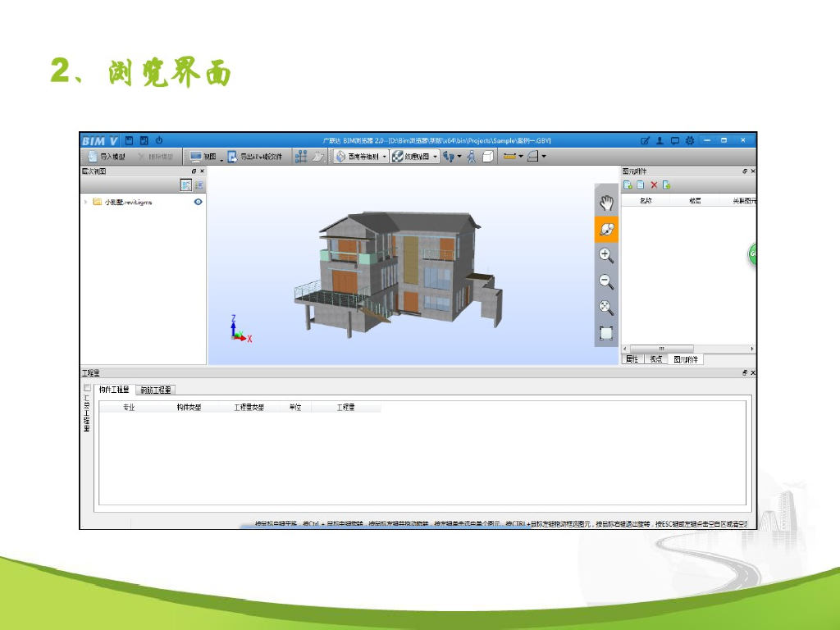Screen dimensions: 840x630
Task: Click the zoom in magnifier
Action: click(606, 255)
